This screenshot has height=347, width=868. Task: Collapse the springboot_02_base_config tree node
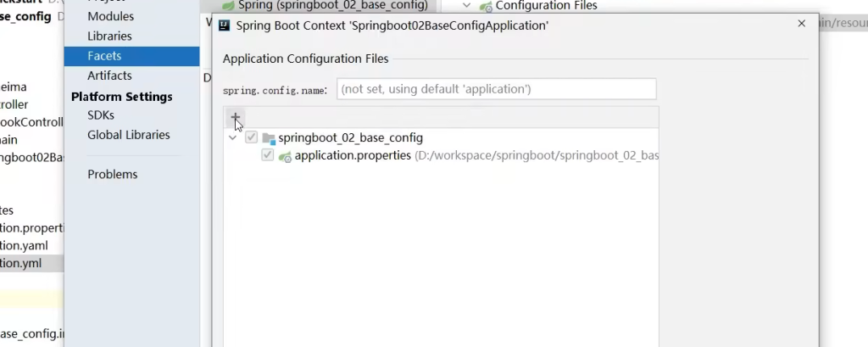click(233, 137)
